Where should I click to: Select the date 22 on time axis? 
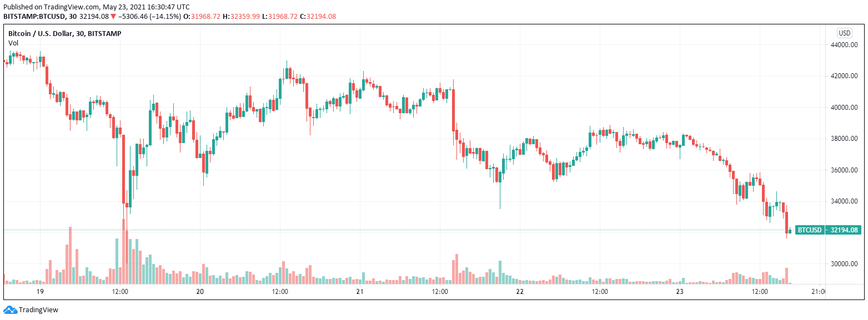pyautogui.click(x=520, y=292)
